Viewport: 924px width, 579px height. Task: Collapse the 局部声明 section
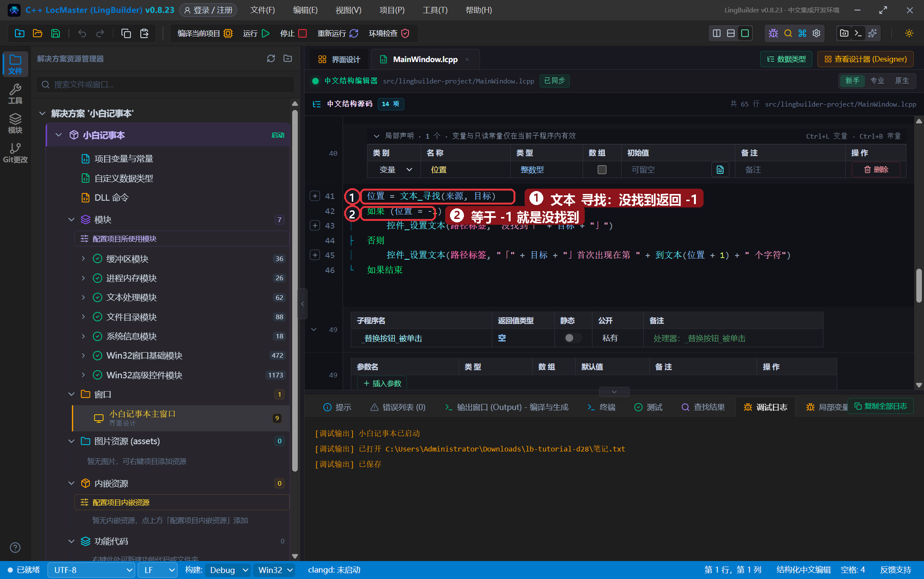point(376,136)
